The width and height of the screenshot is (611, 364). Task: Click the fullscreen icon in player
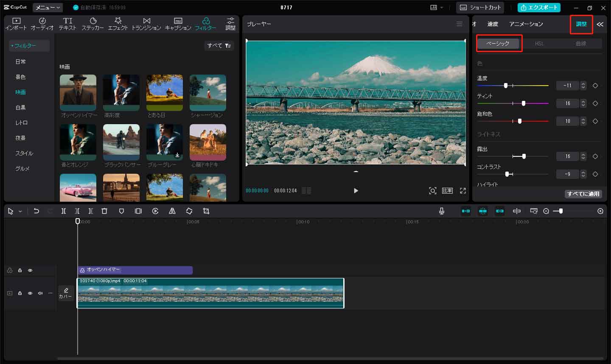point(463,191)
